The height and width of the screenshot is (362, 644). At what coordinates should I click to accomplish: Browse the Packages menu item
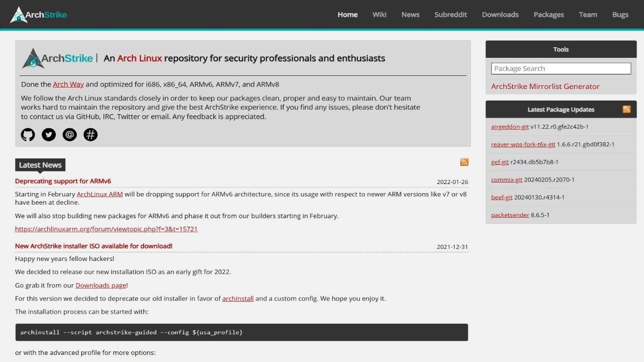pos(549,15)
